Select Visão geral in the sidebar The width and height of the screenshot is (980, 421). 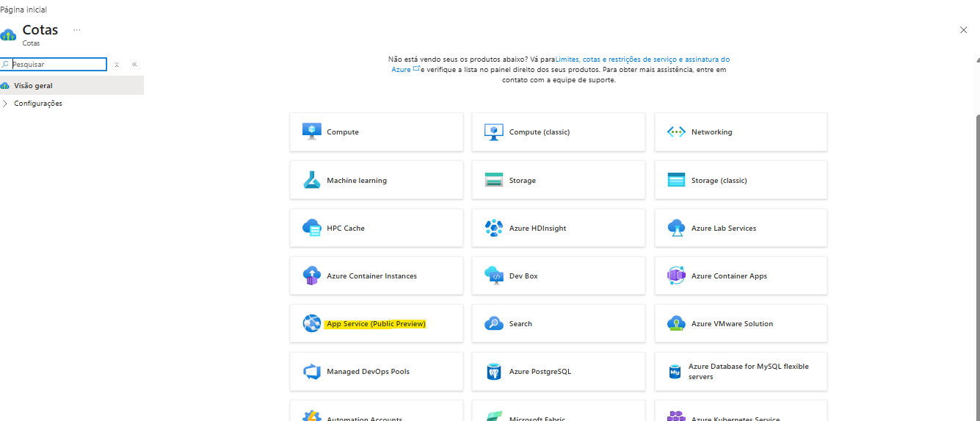[72, 85]
